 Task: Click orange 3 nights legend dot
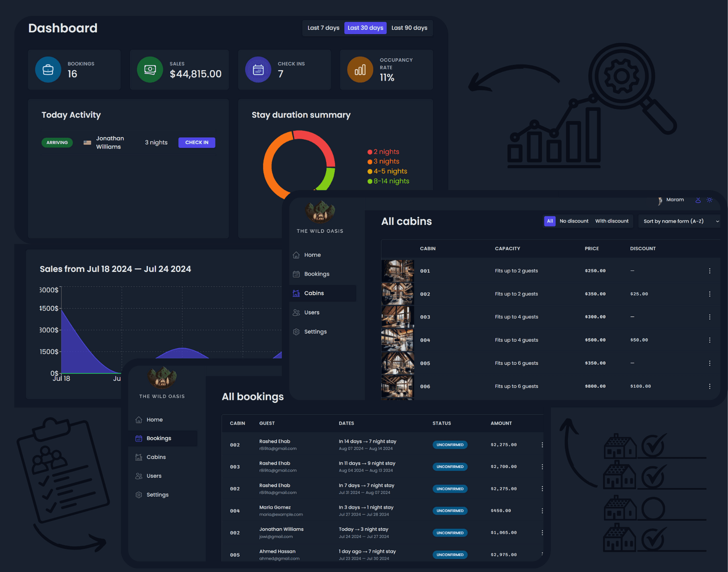370,162
